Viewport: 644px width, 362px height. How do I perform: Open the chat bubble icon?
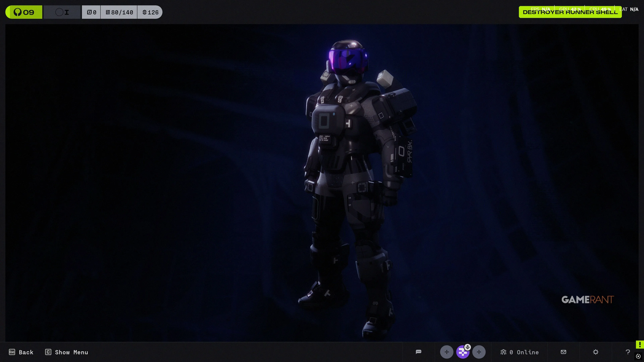coord(418,352)
